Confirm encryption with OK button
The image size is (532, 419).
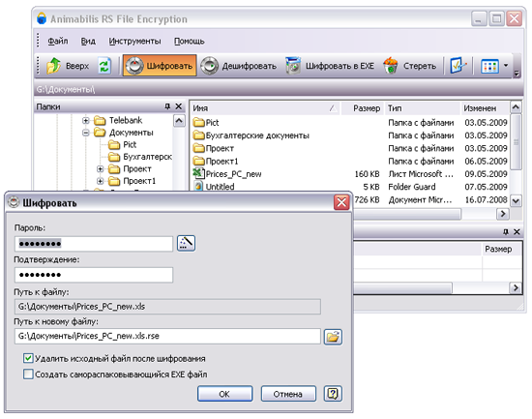click(225, 394)
